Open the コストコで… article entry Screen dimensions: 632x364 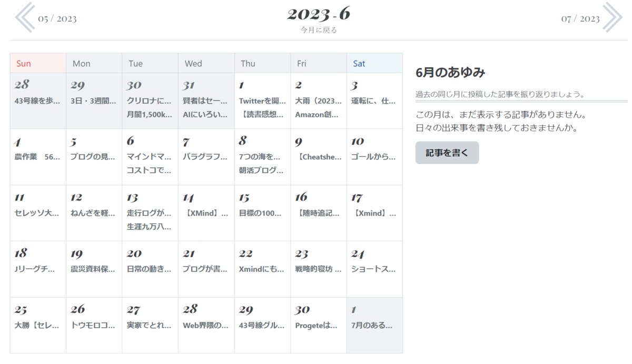150,170
